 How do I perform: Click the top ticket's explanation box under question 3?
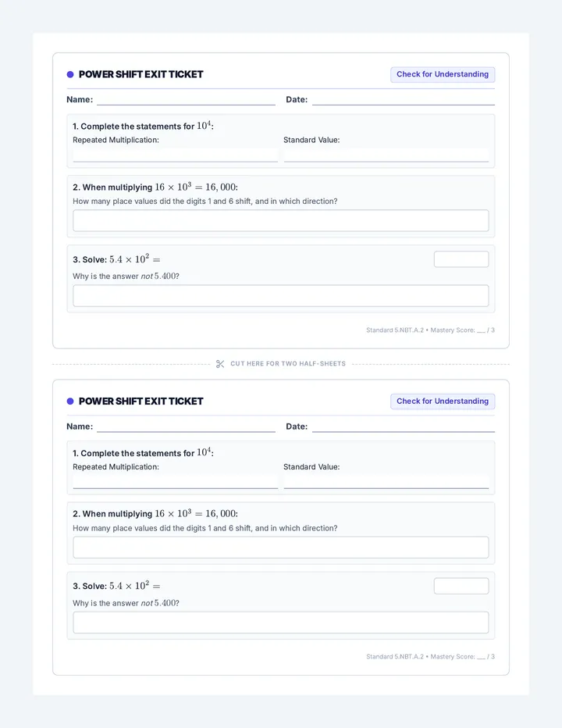(281, 296)
